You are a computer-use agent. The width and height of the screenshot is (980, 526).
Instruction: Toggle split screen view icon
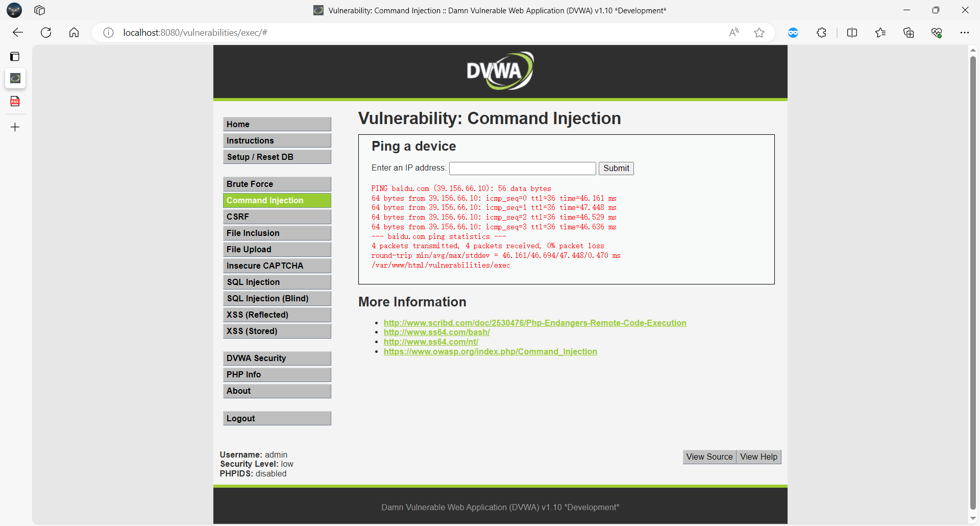[852, 33]
